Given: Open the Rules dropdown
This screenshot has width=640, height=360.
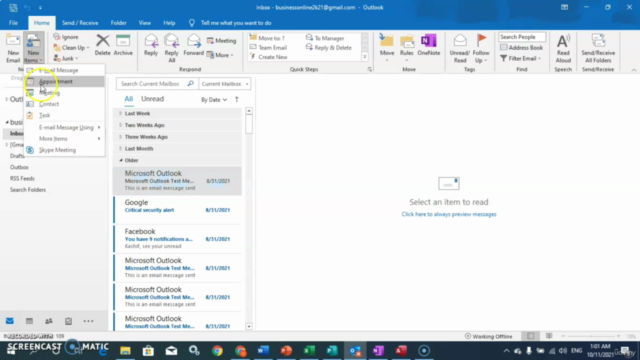Looking at the screenshot, I should click(407, 48).
